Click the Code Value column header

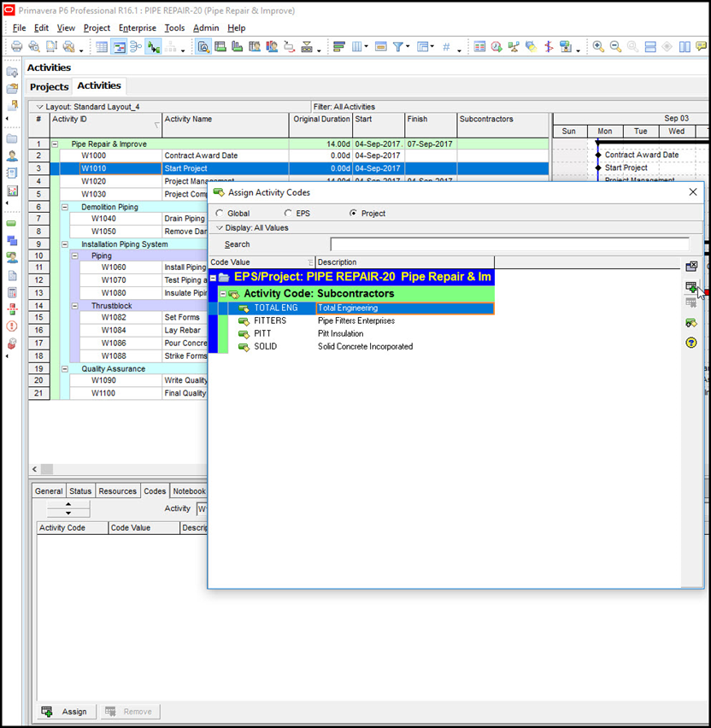(x=261, y=262)
